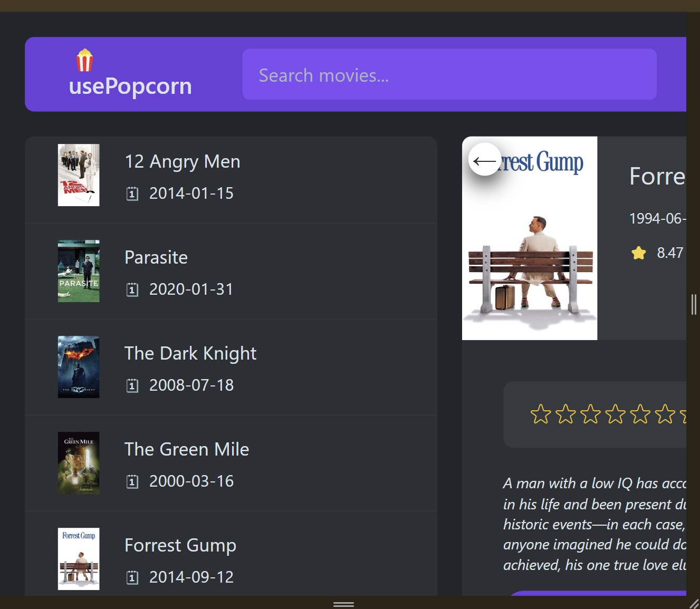This screenshot has width=700, height=609.
Task: Click calendar icon under The Dark Knight
Action: tap(132, 386)
